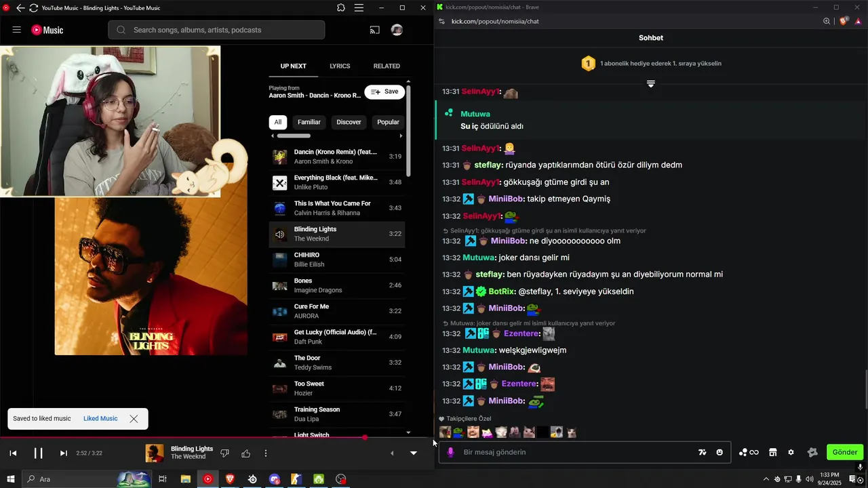The height and width of the screenshot is (488, 868).
Task: Open the main menu in YouTube Music title bar
Action: 359,7
